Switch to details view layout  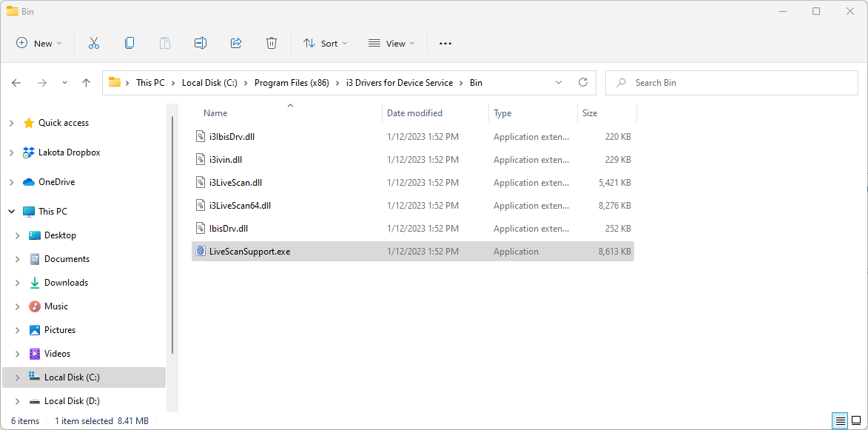pos(840,420)
